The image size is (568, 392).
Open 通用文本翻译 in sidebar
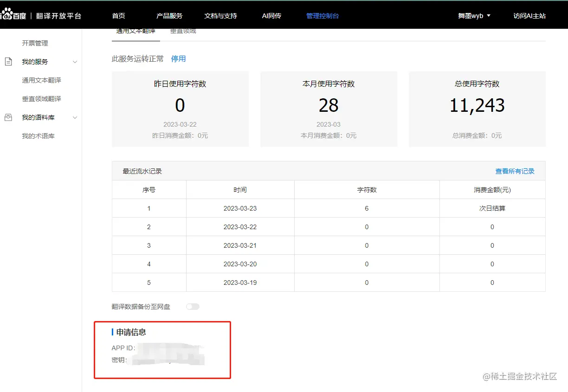coord(41,80)
